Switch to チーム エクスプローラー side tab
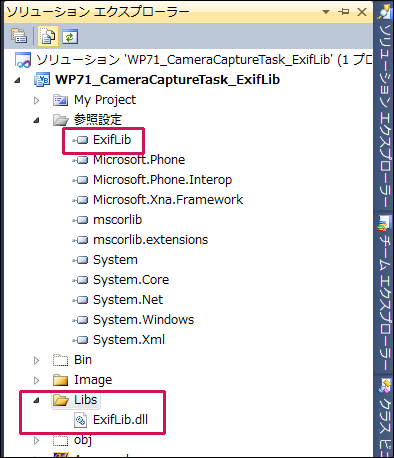 tap(384, 293)
